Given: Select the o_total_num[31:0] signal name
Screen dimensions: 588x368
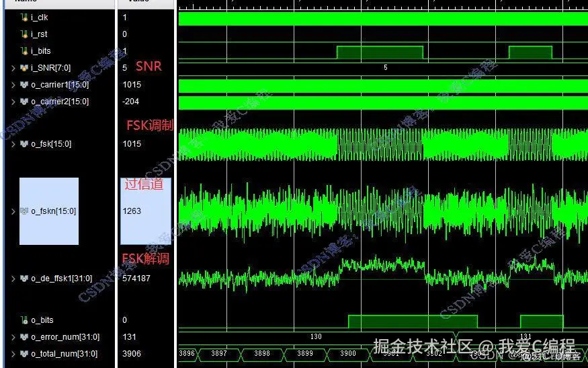Looking at the screenshot, I should pyautogui.click(x=64, y=354).
